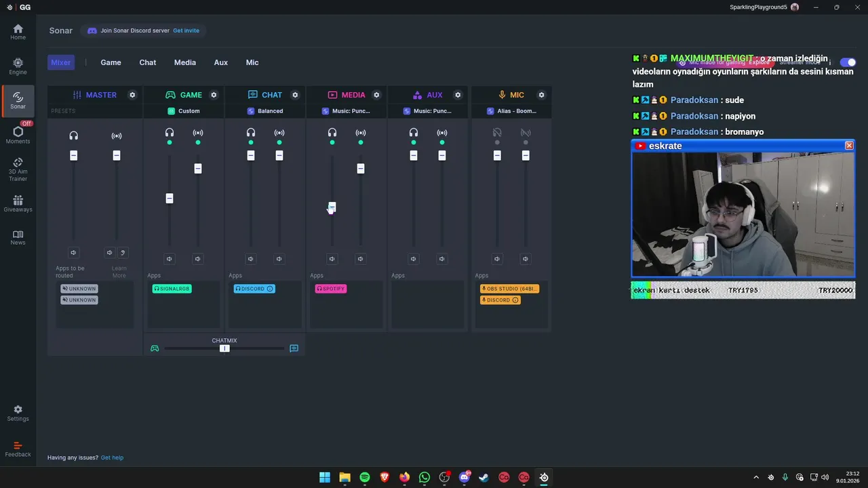Open File Explorer from the taskbar
868x488 pixels.
tap(344, 477)
